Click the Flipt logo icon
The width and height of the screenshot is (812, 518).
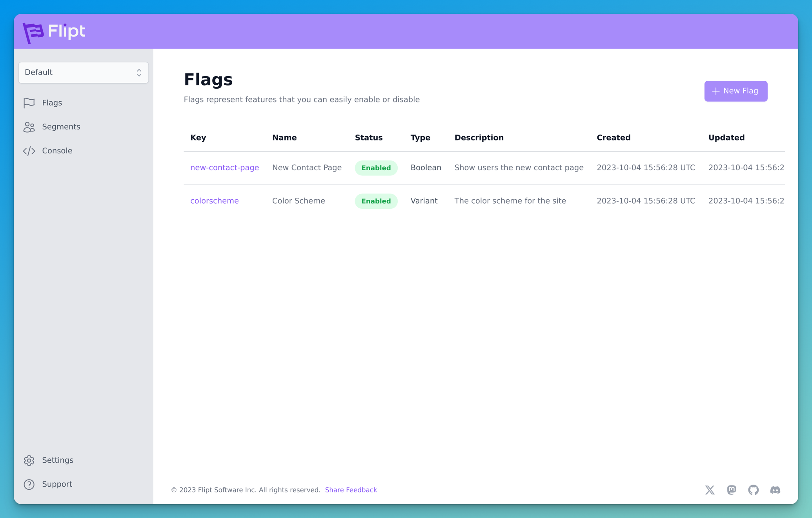tap(33, 33)
